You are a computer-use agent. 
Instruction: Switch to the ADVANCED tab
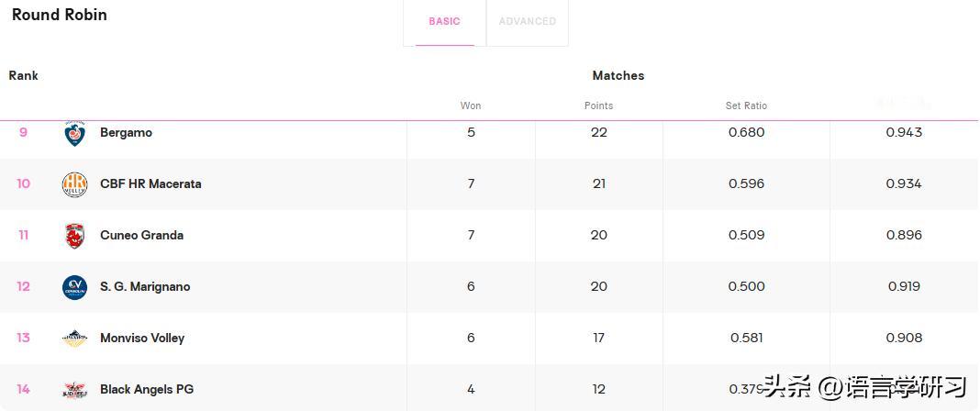point(527,22)
